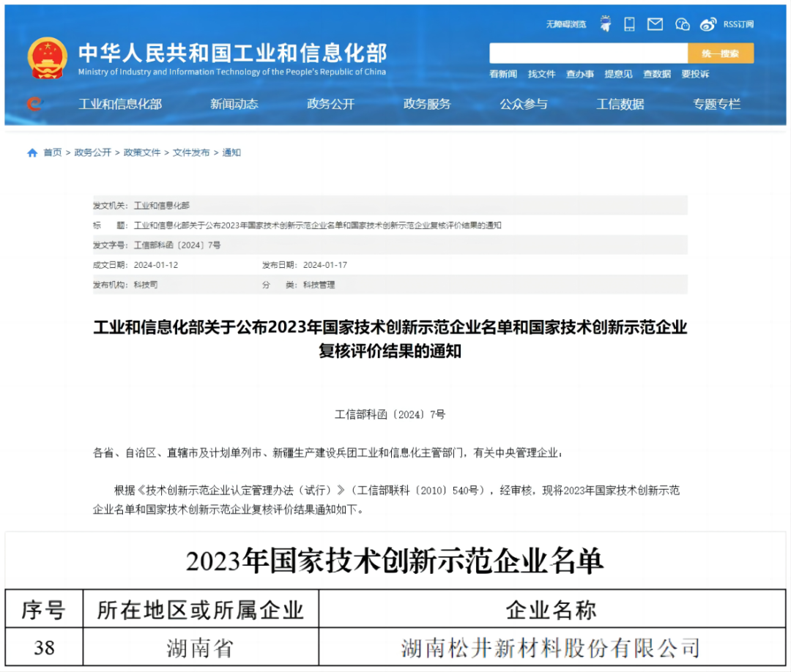The height and width of the screenshot is (672, 791).
Task: Select 看新闻 quick link
Action: point(503,74)
